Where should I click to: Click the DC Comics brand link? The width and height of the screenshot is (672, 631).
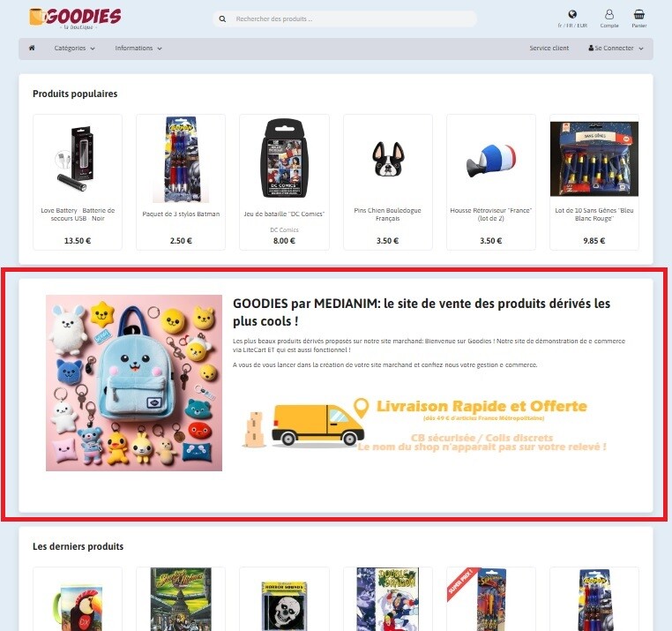[284, 230]
